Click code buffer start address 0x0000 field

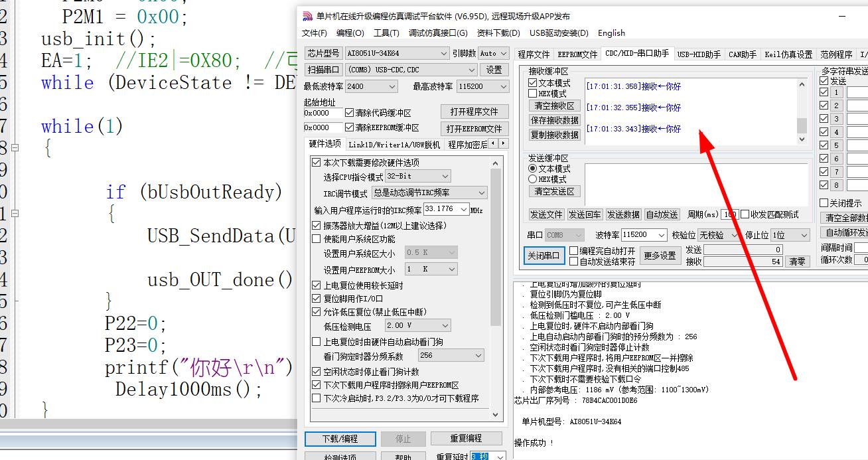(x=323, y=114)
